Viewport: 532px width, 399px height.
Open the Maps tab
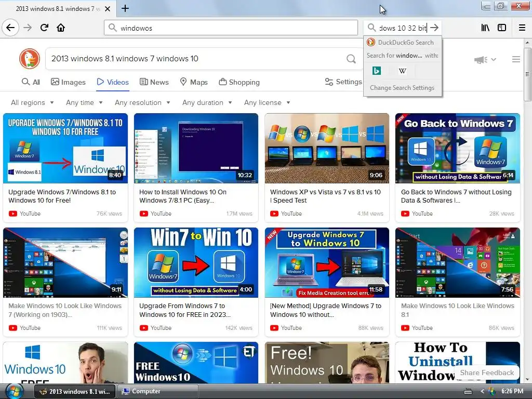[194, 82]
